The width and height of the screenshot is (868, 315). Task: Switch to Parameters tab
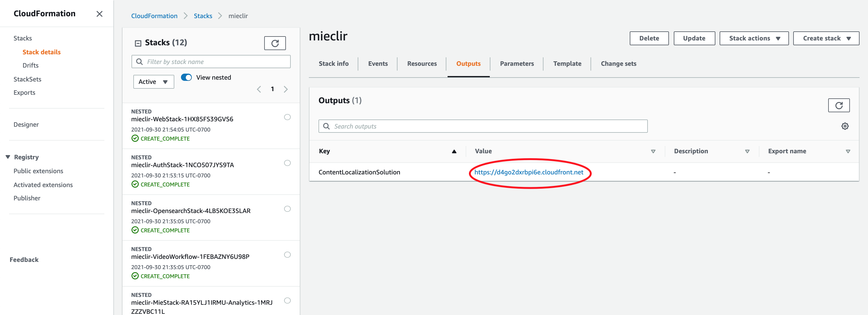point(517,64)
